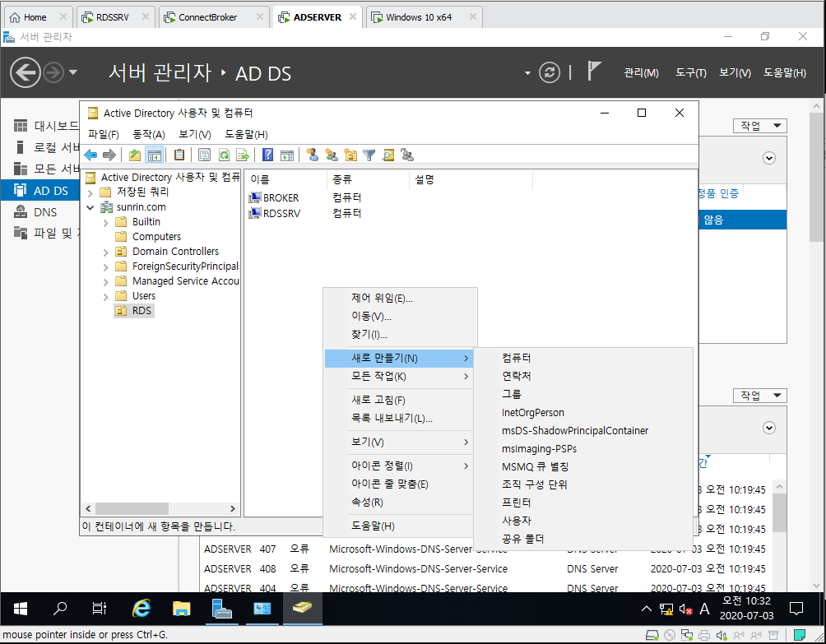826x644 pixels.
Task: Open the 보기(V) menu in ADUC window
Action: pyautogui.click(x=194, y=134)
